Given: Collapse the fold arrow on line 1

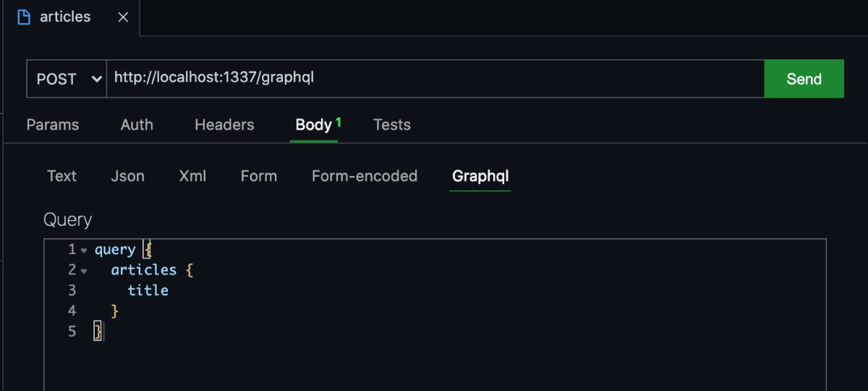Looking at the screenshot, I should [x=84, y=251].
